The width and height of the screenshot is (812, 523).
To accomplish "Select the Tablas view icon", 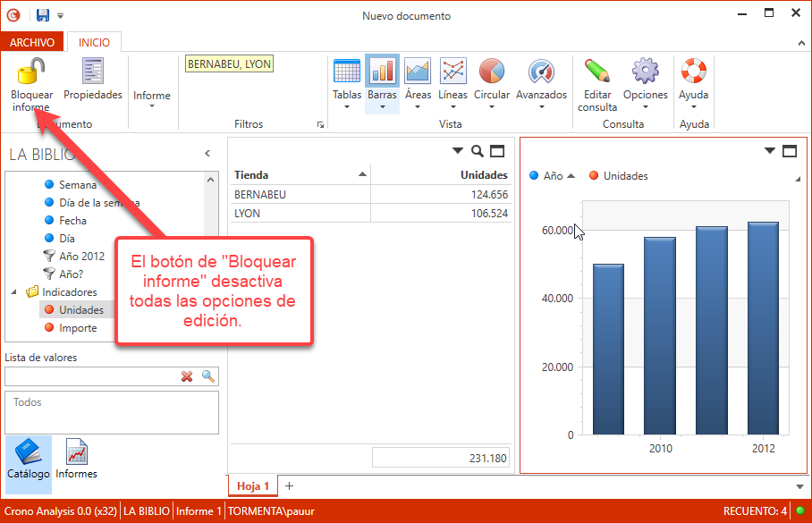I will click(347, 72).
